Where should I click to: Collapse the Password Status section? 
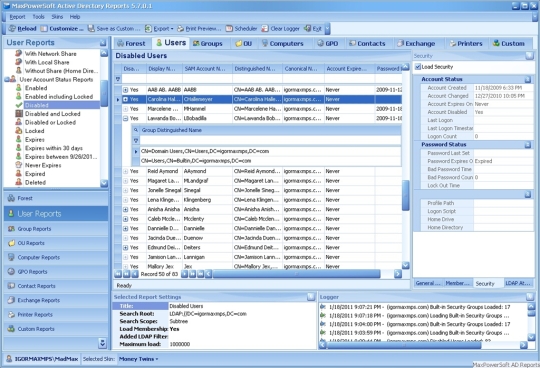pyautogui.click(x=528, y=145)
